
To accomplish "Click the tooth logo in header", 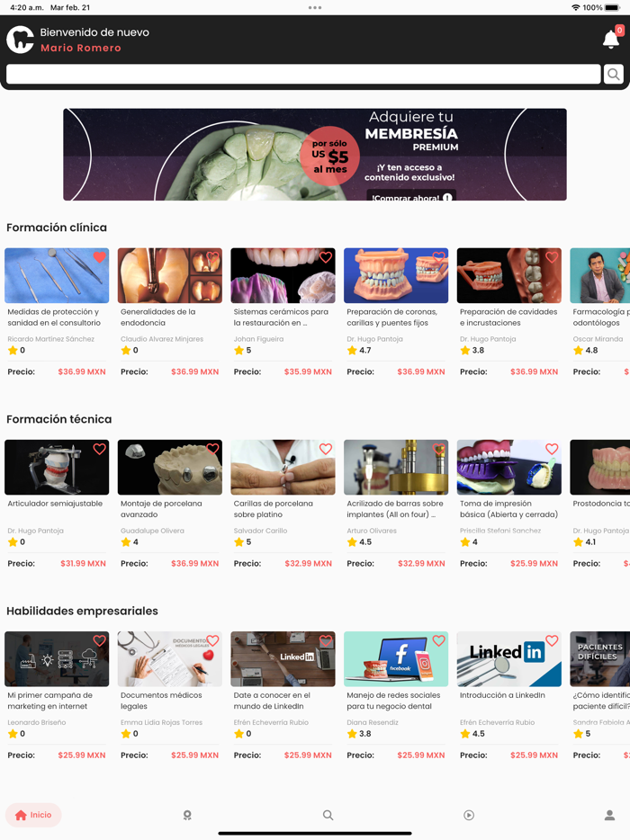I will [20, 40].
